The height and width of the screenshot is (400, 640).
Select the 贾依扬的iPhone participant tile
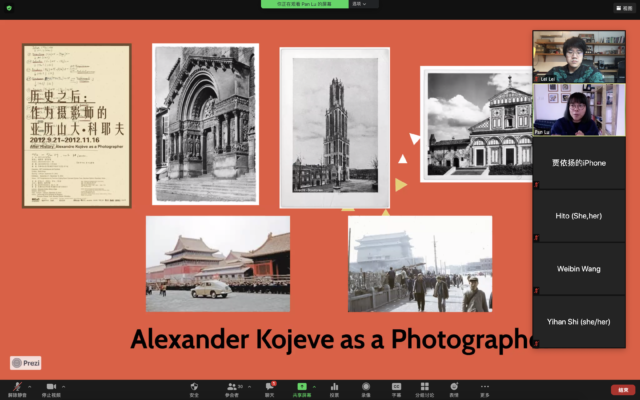point(579,163)
